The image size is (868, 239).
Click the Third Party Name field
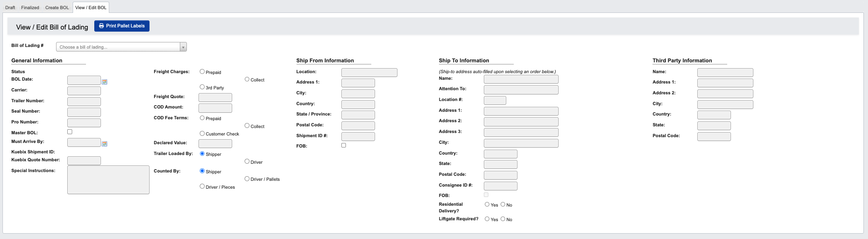tap(725, 73)
